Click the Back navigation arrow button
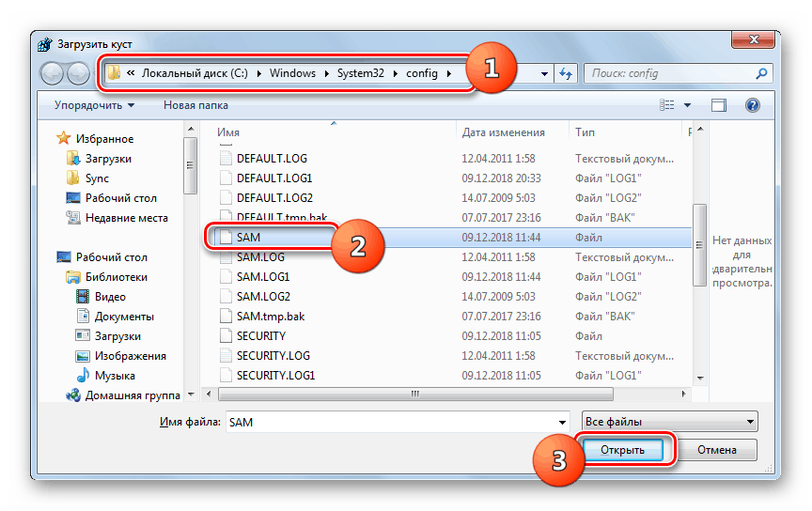 (x=52, y=73)
